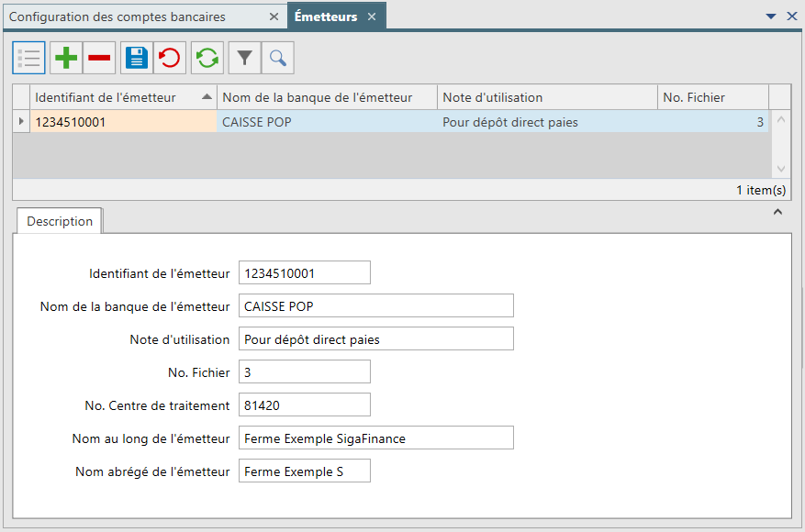Click the No. Fichier grid cell value 3
Viewport: 805px width, 532px height.
tap(713, 122)
